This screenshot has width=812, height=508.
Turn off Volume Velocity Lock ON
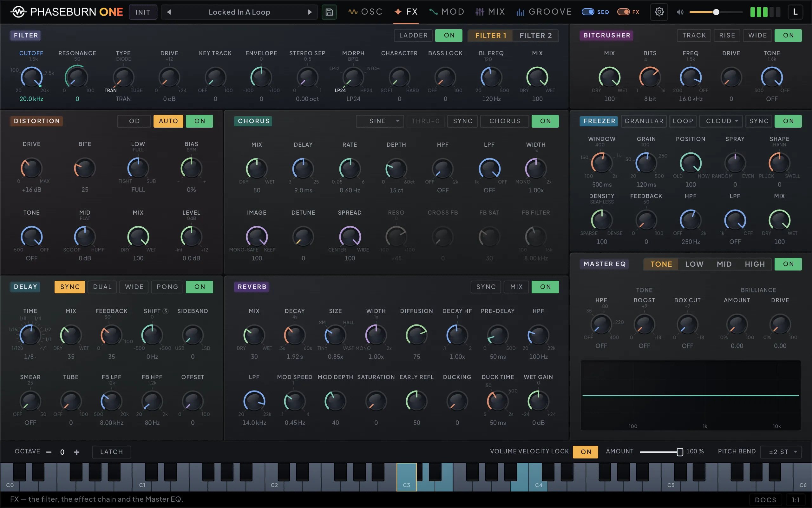click(586, 452)
